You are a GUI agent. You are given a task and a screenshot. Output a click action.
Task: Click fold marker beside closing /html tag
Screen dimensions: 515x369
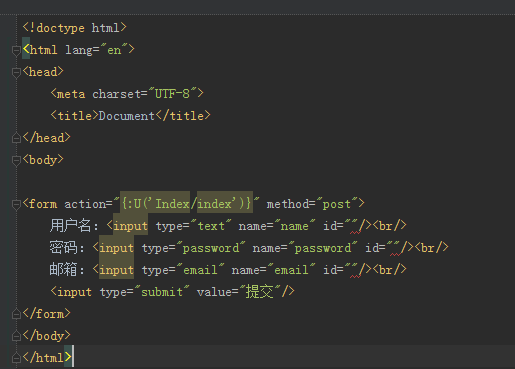point(16,358)
